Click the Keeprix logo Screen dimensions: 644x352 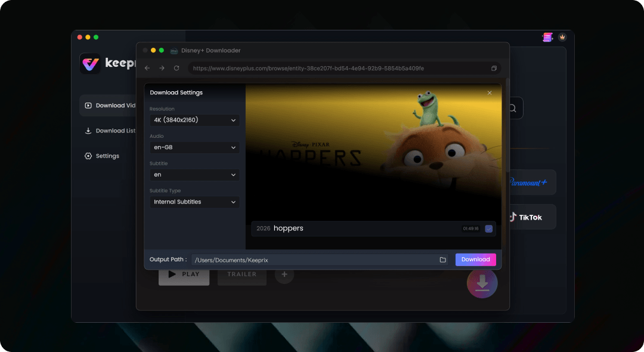(90, 63)
